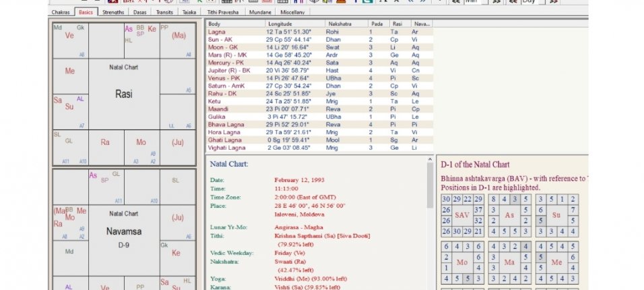The height and width of the screenshot is (290, 644).
Task: Open the Tithi Pravesha tab
Action: 223,12
